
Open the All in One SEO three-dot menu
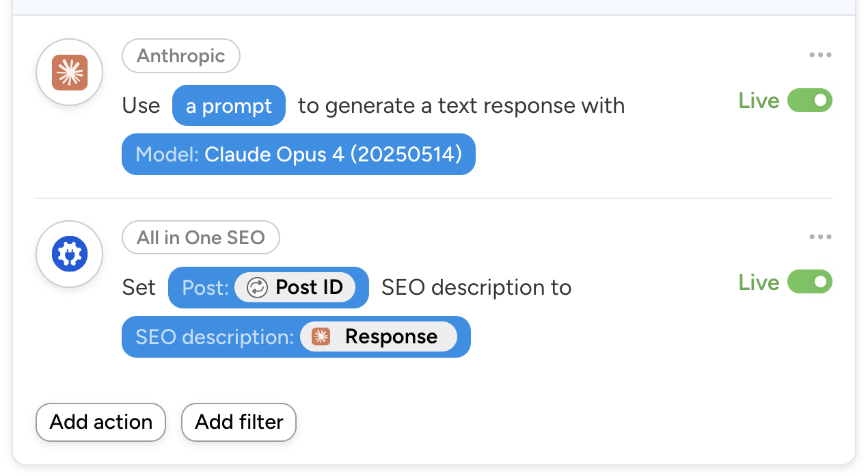coord(819,237)
